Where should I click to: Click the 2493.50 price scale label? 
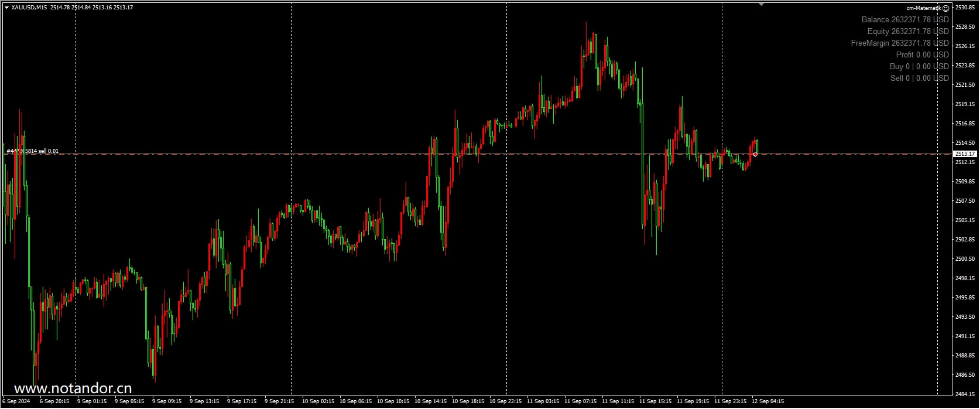[965, 317]
